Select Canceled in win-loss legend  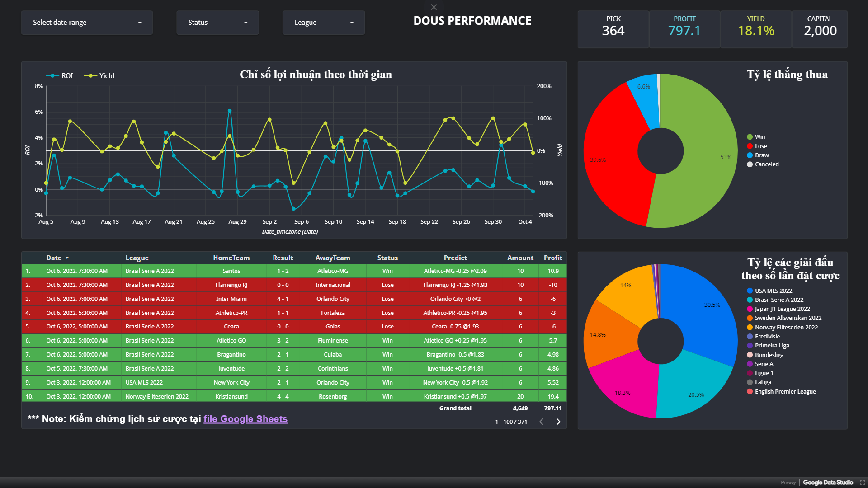[763, 164]
